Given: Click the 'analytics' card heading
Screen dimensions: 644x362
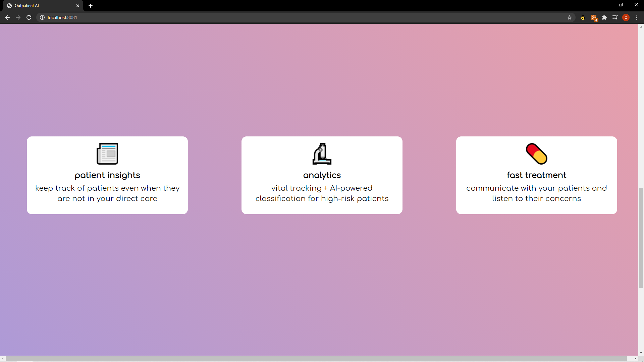Looking at the screenshot, I should (322, 175).
